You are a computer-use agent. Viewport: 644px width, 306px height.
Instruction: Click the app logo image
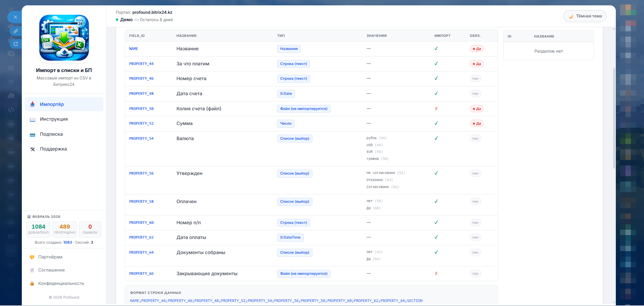click(x=64, y=38)
